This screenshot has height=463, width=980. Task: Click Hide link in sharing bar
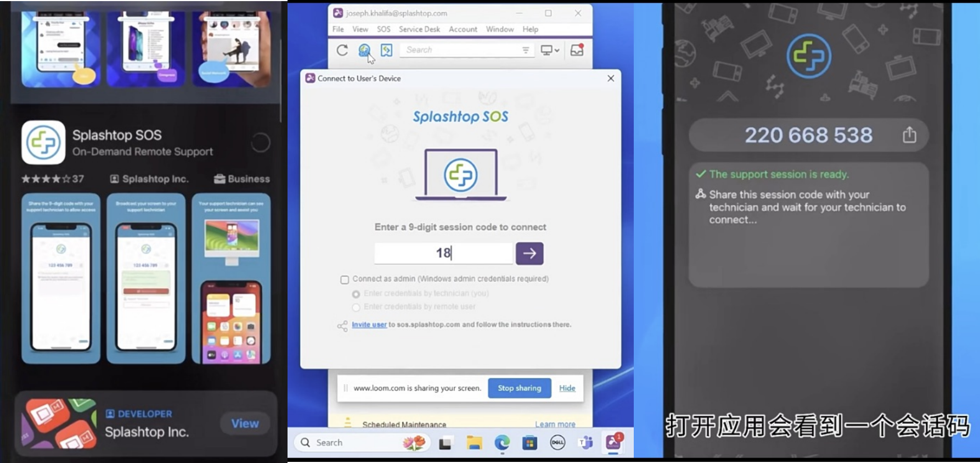tap(567, 388)
